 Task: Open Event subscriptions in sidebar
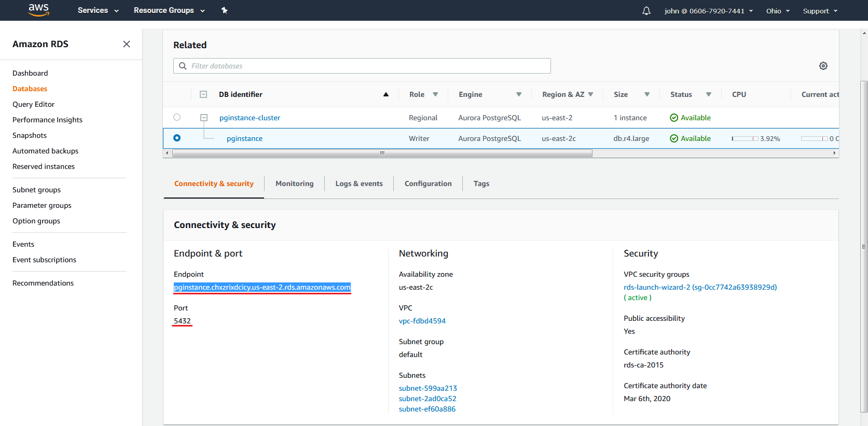44,260
